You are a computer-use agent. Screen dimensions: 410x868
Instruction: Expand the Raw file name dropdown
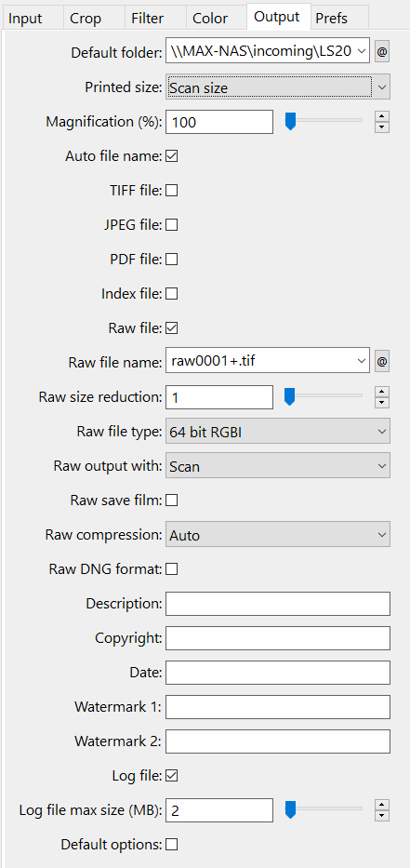(x=362, y=362)
